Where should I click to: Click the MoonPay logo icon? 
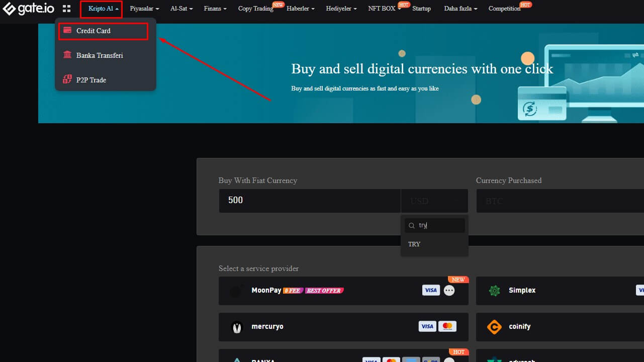coord(236,291)
